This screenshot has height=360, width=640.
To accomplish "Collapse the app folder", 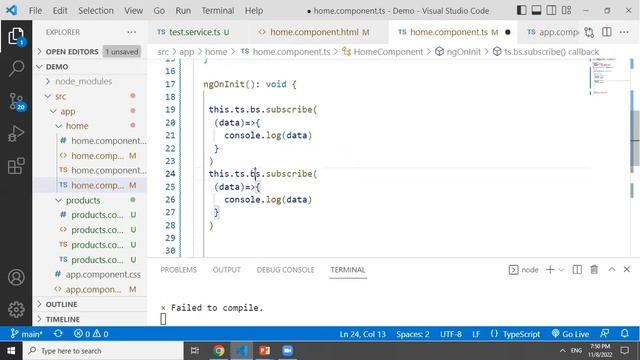I will (90, 111).
